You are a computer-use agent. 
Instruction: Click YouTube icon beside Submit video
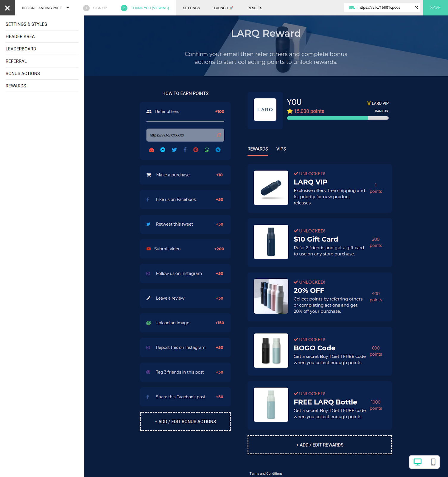tap(148, 249)
